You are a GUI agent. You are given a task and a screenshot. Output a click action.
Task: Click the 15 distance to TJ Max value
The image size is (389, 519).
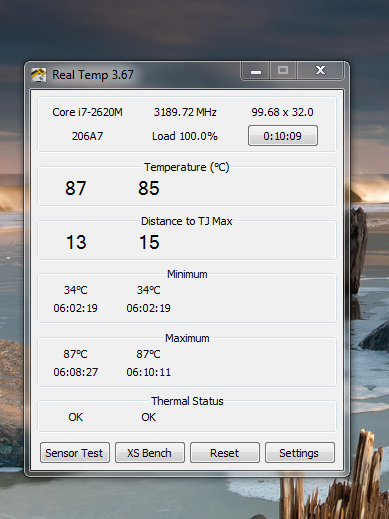pos(149,242)
